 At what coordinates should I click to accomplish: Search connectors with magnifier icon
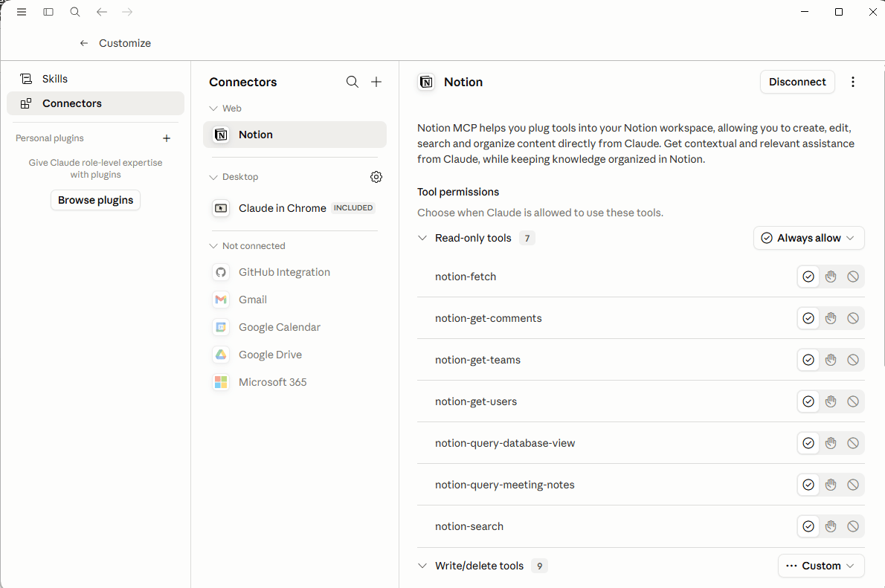tap(353, 82)
